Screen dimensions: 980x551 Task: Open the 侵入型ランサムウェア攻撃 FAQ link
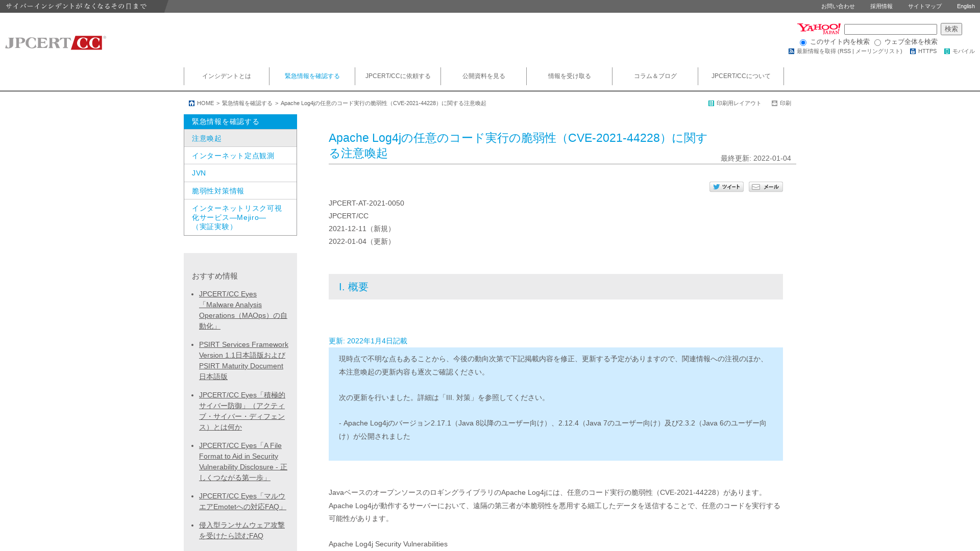pos(242,531)
